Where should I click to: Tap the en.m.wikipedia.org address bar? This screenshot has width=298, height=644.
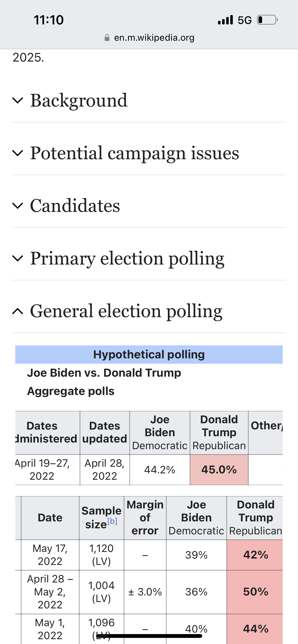(149, 38)
